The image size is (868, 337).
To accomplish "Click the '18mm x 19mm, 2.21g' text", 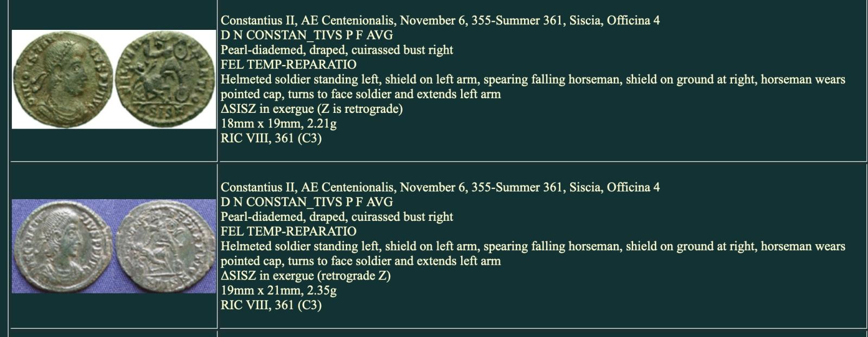I will click(x=278, y=124).
